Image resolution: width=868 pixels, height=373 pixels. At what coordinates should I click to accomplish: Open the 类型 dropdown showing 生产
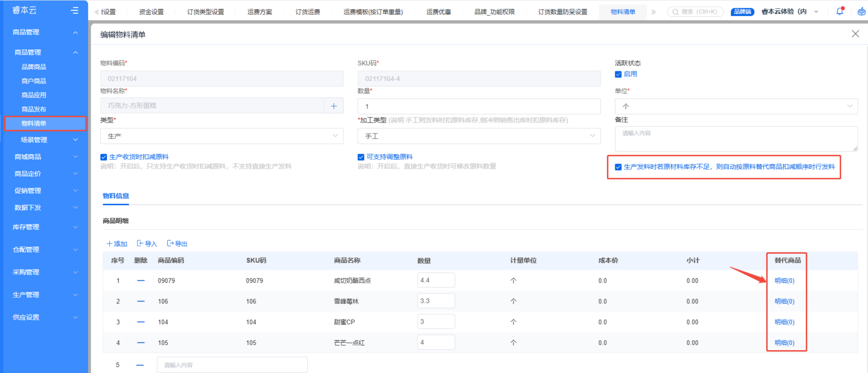pyautogui.click(x=222, y=136)
